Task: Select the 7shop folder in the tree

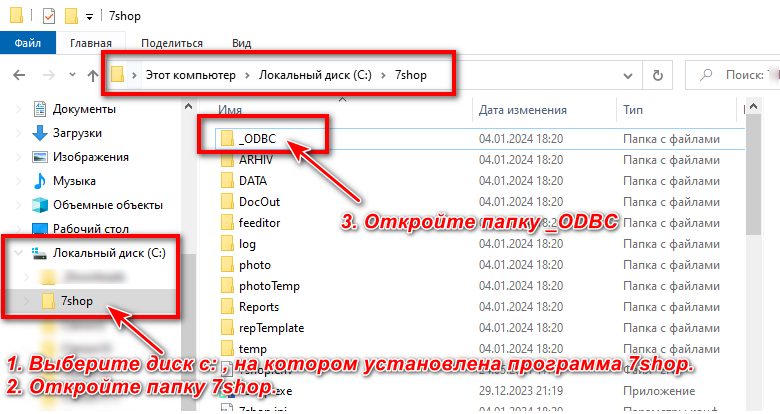Action: click(x=77, y=301)
